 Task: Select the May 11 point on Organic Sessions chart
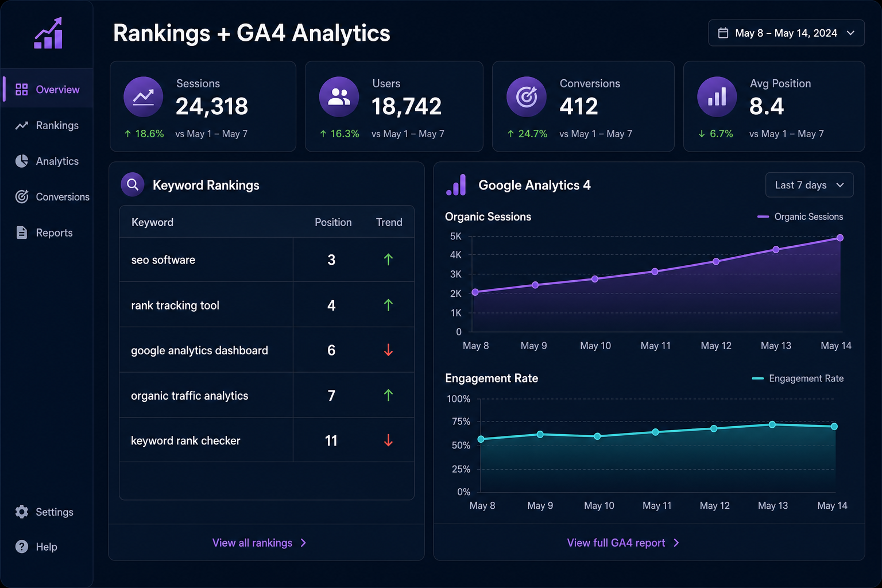point(655,272)
